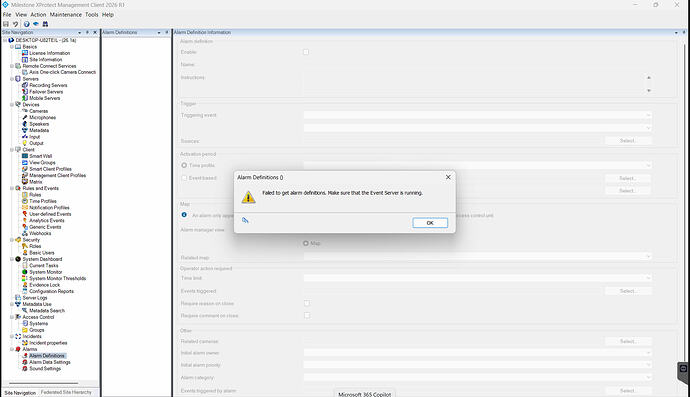The image size is (690, 397).
Task: Toggle the Enable alarm definition checkbox
Action: pos(306,52)
